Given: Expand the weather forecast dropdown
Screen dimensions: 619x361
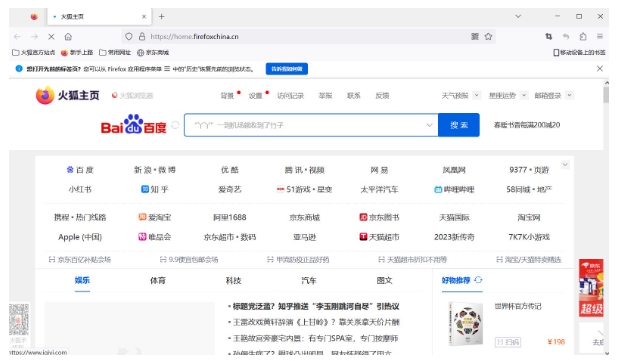Looking at the screenshot, I should (x=476, y=95).
